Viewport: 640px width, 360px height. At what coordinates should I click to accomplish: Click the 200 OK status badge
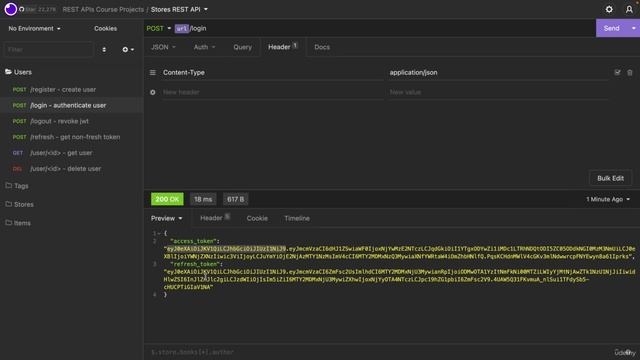coord(167,199)
